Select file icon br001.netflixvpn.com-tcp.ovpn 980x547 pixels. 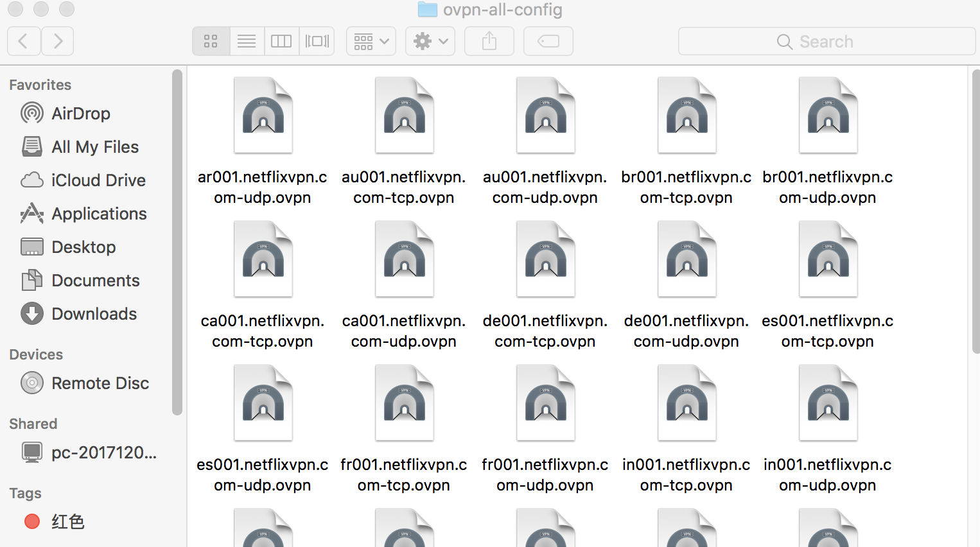click(x=687, y=116)
